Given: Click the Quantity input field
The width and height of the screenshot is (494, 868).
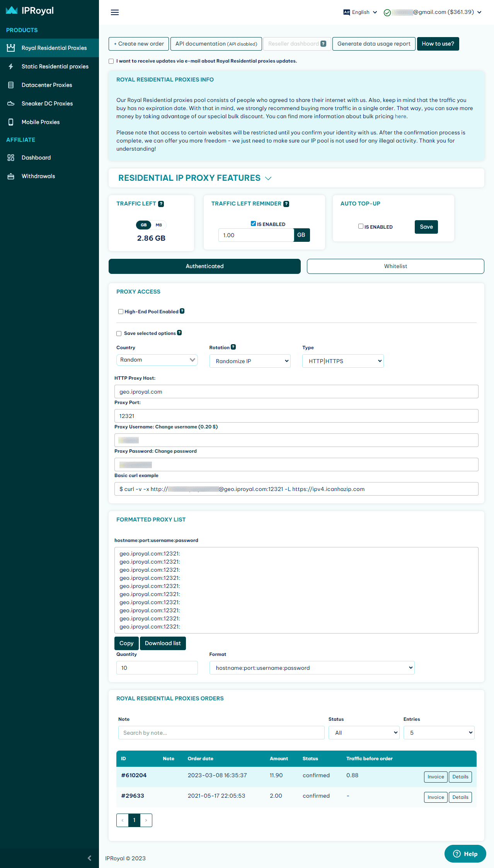Looking at the screenshot, I should (157, 668).
